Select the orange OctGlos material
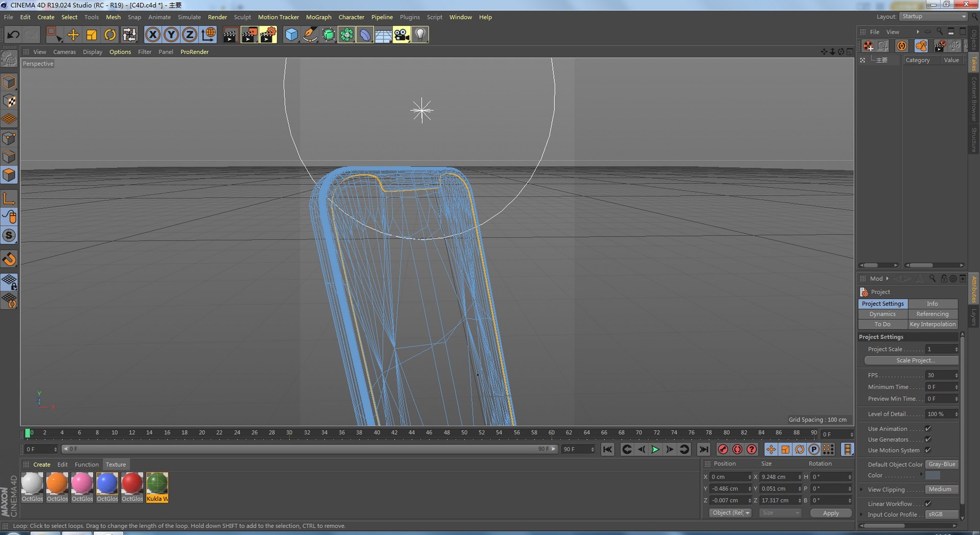980x535 pixels. (x=57, y=488)
